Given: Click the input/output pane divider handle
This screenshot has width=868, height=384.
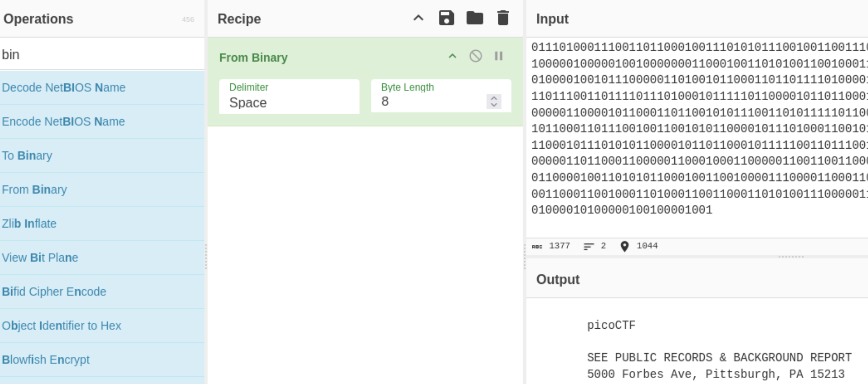Looking at the screenshot, I should (x=791, y=257).
